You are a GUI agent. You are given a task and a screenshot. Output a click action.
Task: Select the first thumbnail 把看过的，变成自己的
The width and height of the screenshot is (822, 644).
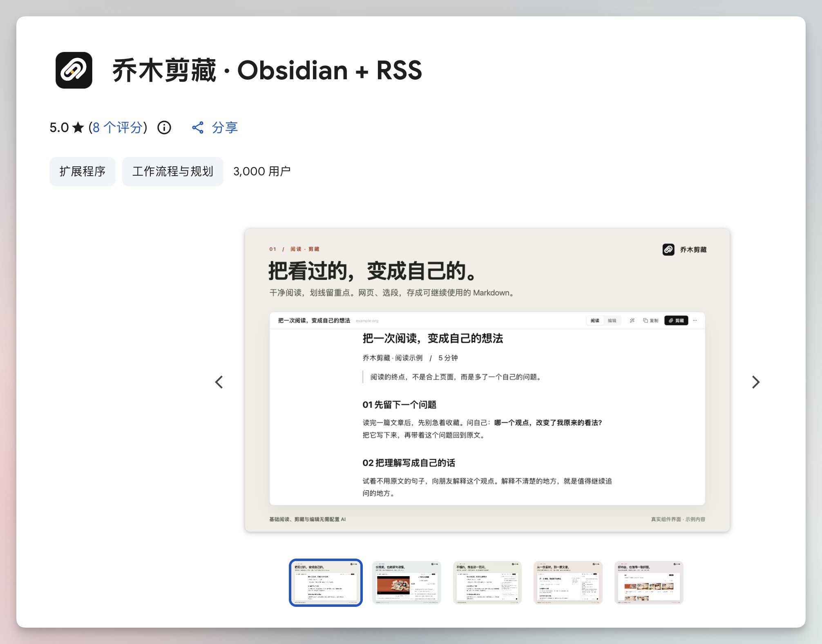326,582
